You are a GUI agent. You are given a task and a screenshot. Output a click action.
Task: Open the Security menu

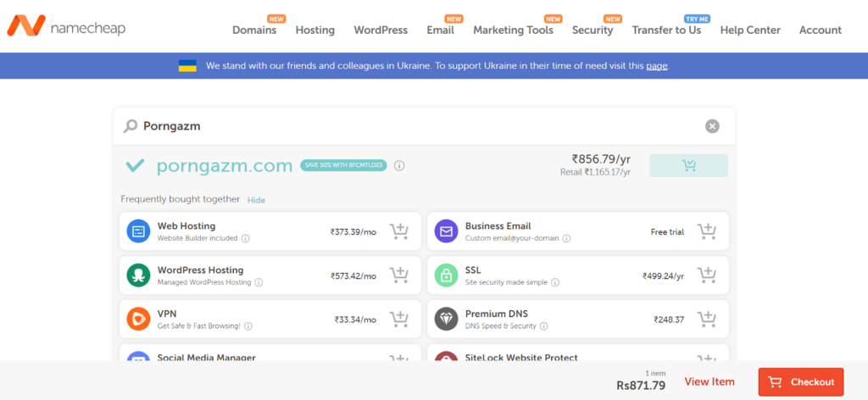[x=593, y=30]
